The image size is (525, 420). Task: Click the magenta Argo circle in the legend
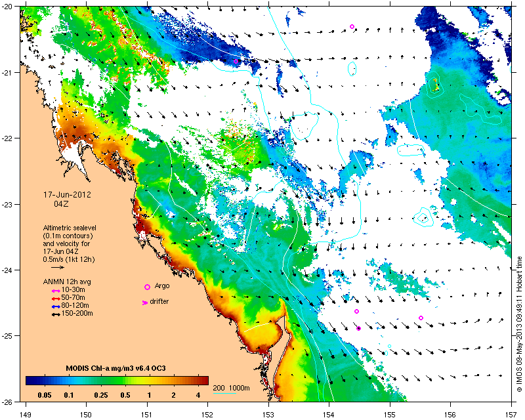(x=147, y=287)
